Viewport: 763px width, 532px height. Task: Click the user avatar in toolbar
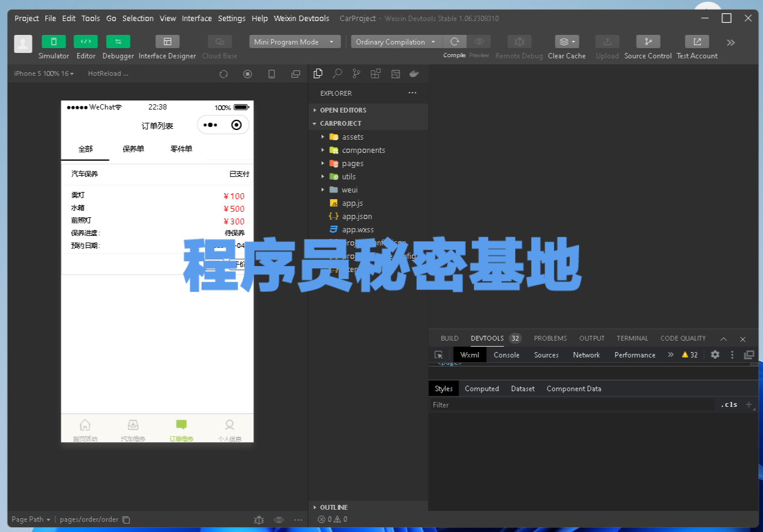point(23,43)
